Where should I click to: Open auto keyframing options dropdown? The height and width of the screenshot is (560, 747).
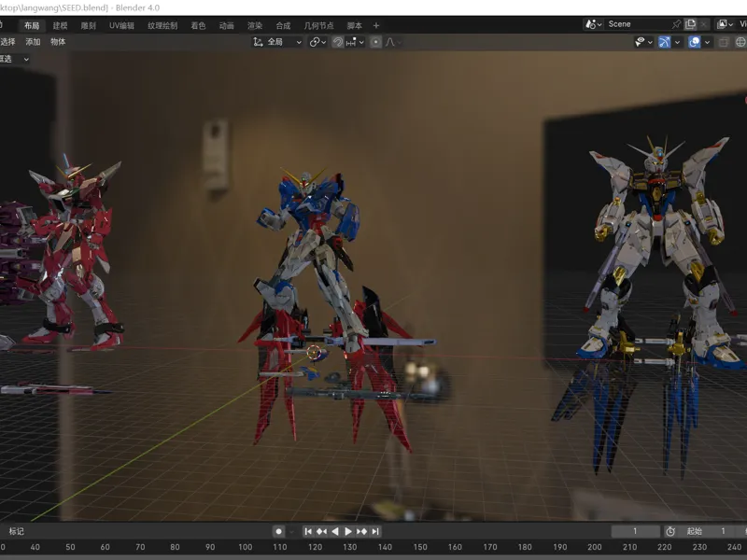pos(291,531)
